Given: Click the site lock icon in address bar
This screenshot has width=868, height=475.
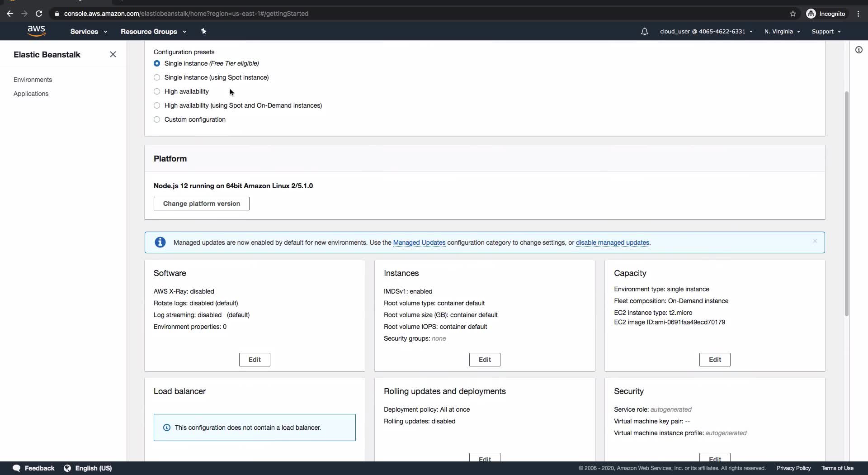Looking at the screenshot, I should tap(57, 14).
